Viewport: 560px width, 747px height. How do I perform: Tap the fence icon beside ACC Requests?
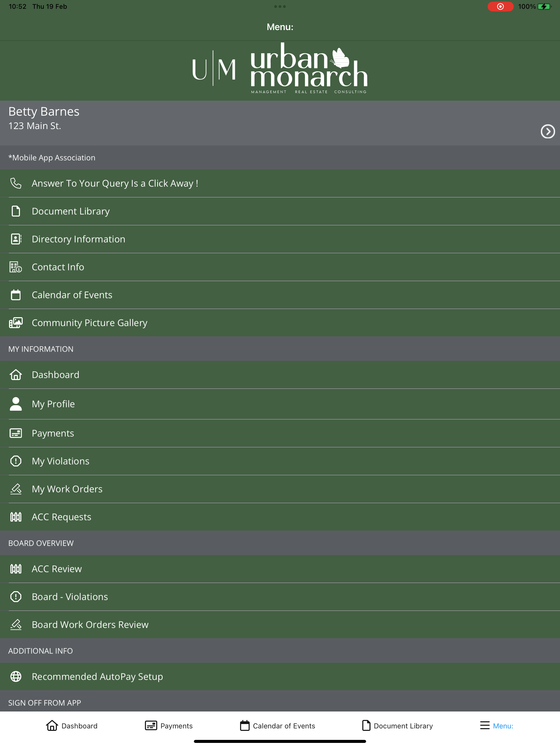[16, 517]
